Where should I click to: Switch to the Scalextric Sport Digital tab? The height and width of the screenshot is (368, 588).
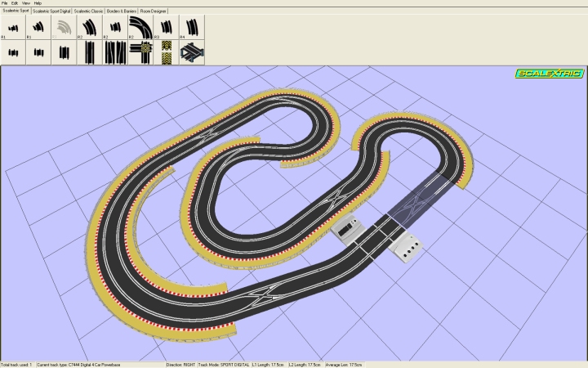(x=51, y=11)
